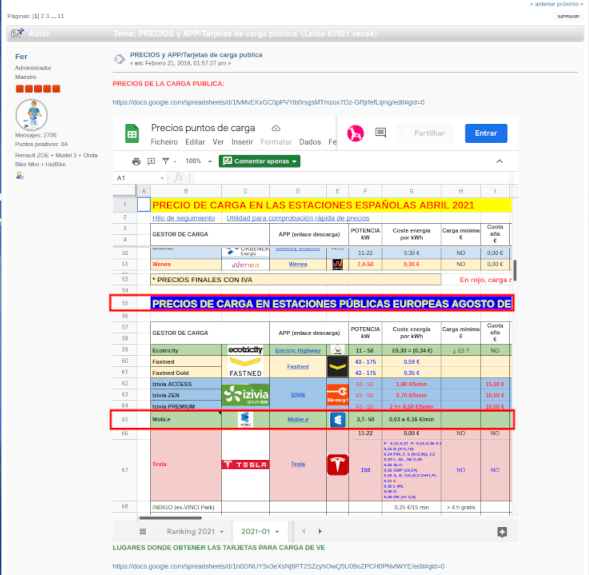The width and height of the screenshot is (589, 575).
Task: Open the Fastned app download link
Action: [298, 367]
